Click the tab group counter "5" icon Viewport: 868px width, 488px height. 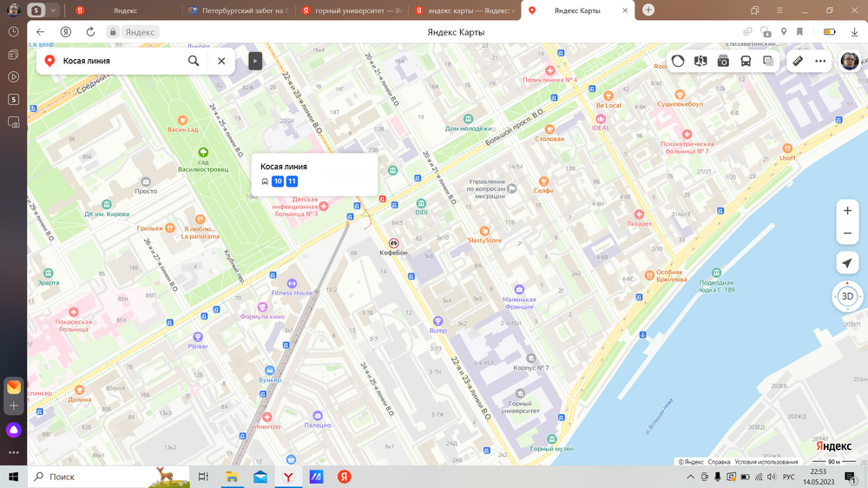click(36, 10)
